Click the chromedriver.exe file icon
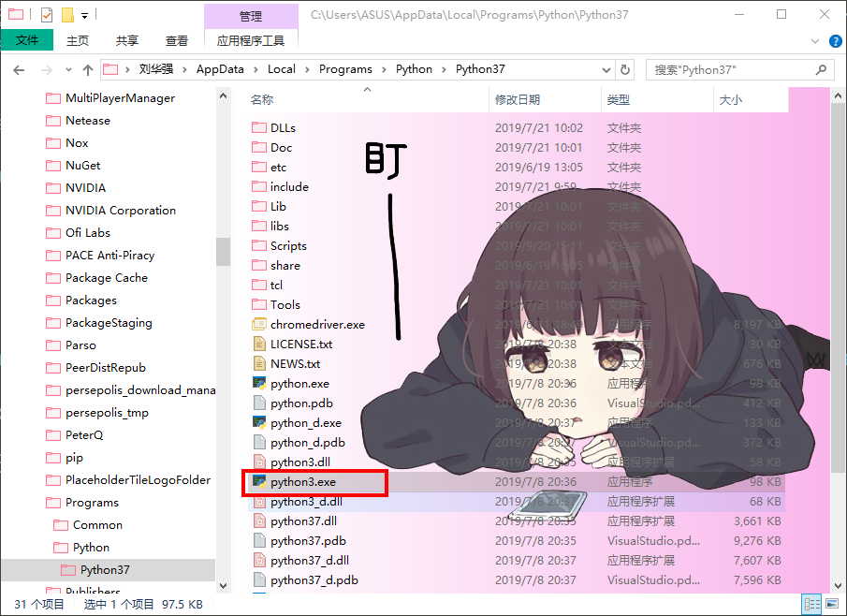 [x=259, y=325]
